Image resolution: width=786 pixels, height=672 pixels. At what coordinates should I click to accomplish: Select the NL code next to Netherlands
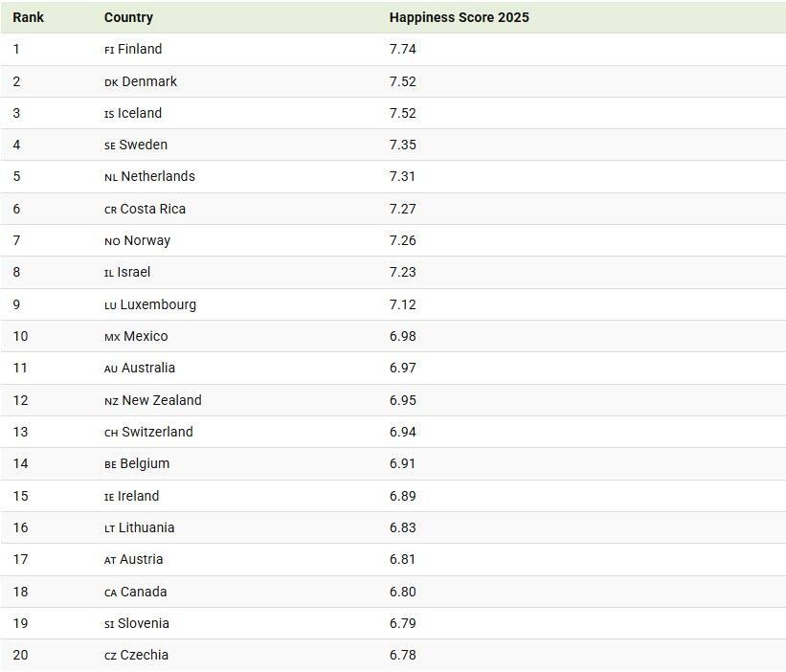pos(111,177)
